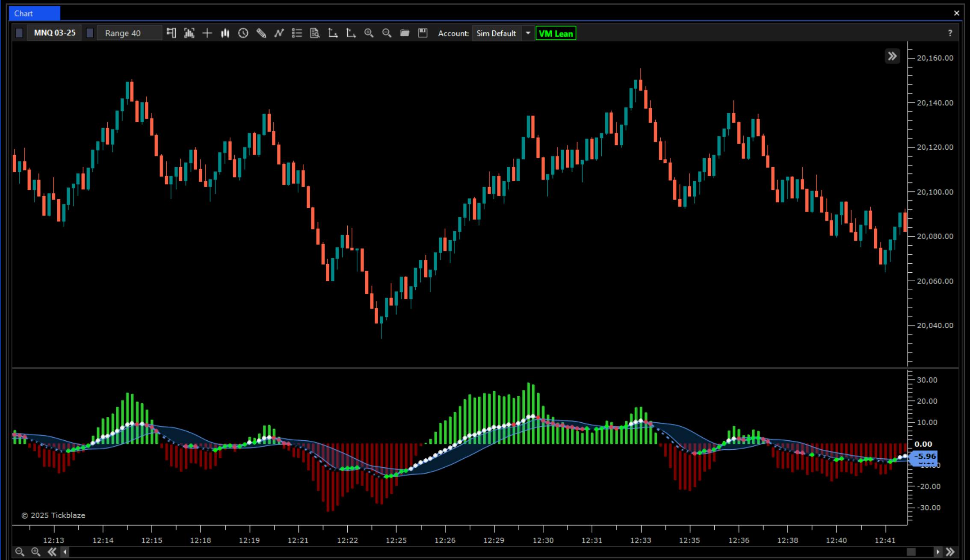The width and height of the screenshot is (970, 560).
Task: Click the MNQ 03-25 instrument button
Action: click(55, 33)
